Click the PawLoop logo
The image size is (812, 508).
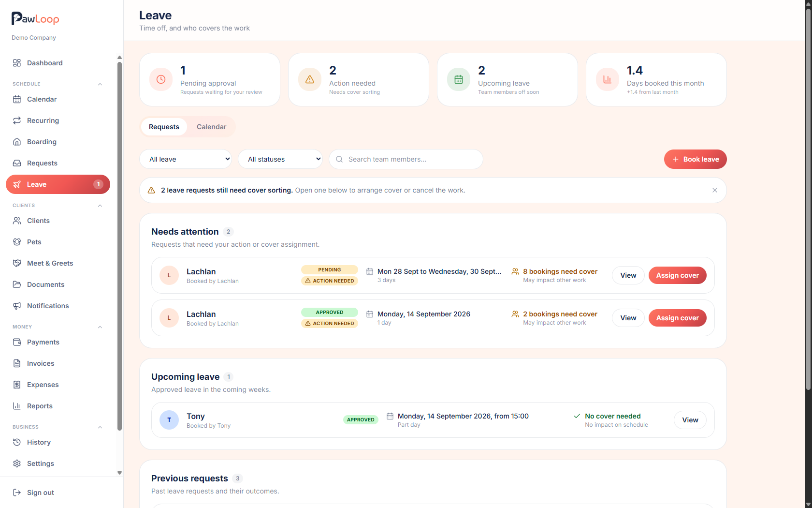click(35, 19)
